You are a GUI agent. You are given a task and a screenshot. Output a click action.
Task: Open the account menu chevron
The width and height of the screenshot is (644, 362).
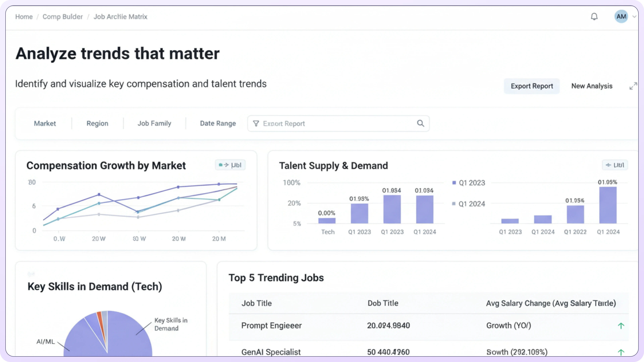[x=634, y=17]
